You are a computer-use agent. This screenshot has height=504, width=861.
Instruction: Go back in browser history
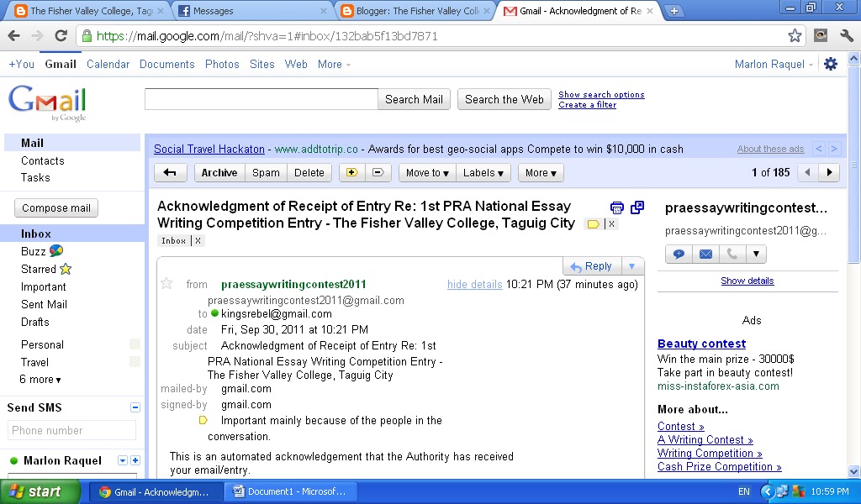pyautogui.click(x=14, y=36)
